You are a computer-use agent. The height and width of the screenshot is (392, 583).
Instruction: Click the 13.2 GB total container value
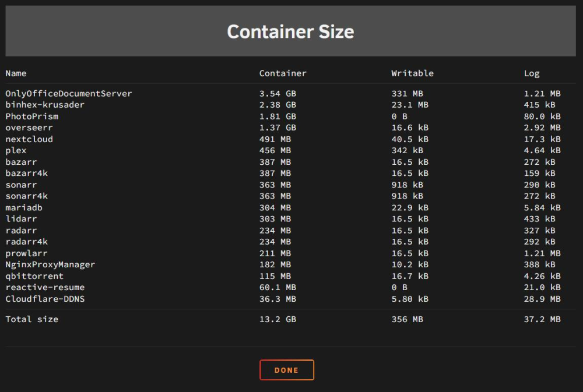278,319
